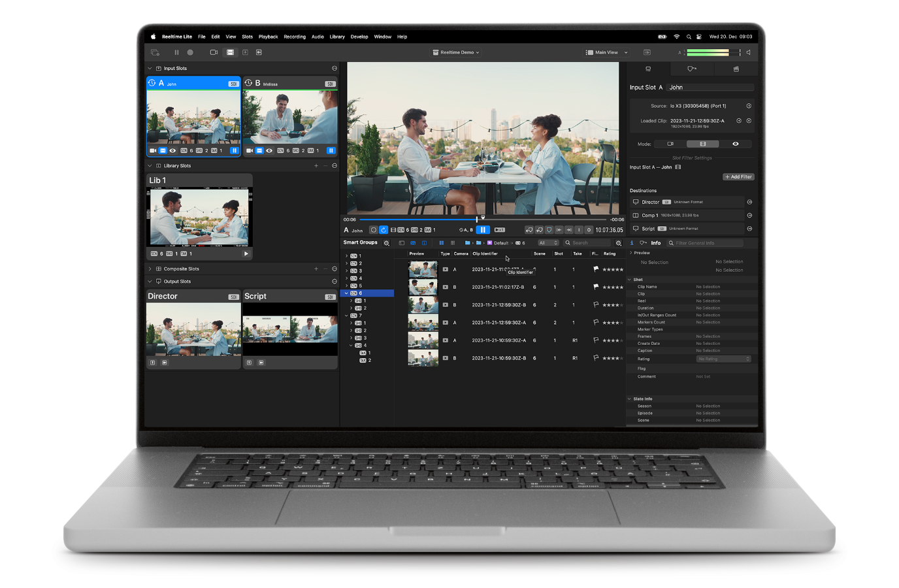The image size is (899, 588).
Task: Click the circle button beside the loop toggle
Action: click(373, 230)
